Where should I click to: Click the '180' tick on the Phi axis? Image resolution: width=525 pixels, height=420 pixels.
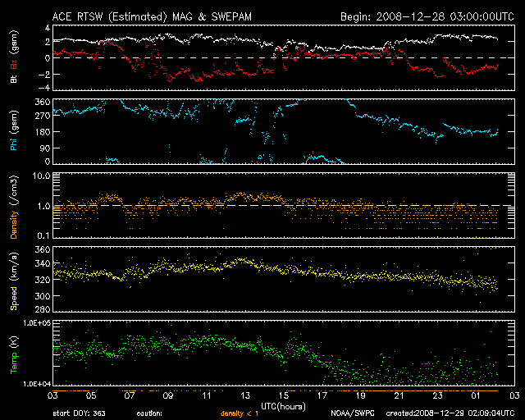(43, 131)
